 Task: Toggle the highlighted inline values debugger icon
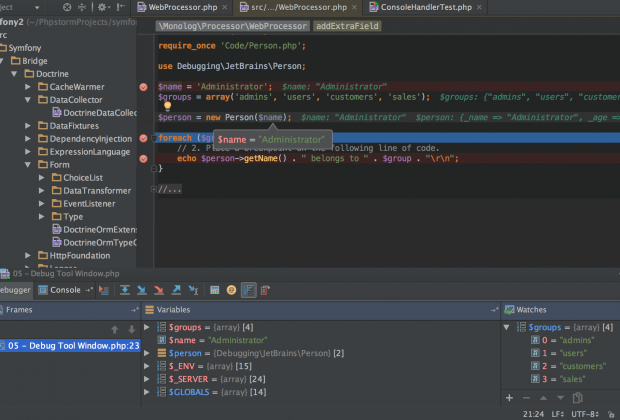pyautogui.click(x=249, y=290)
